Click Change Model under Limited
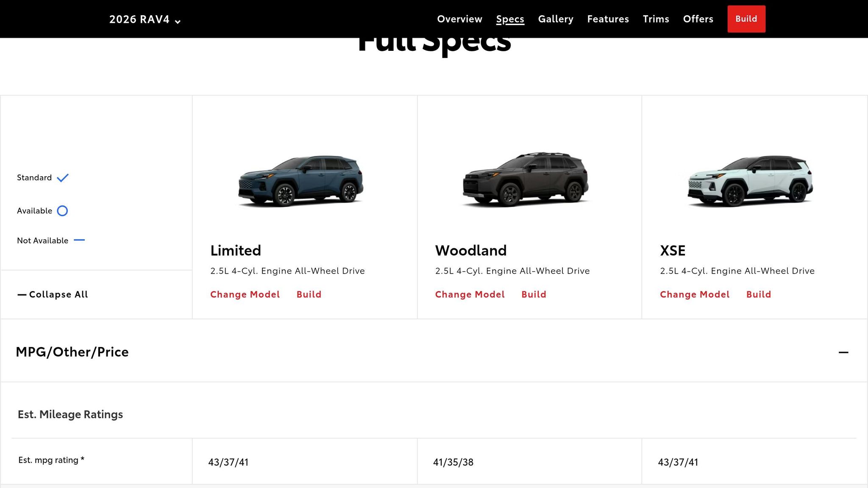This screenshot has width=868, height=488. [x=245, y=294]
